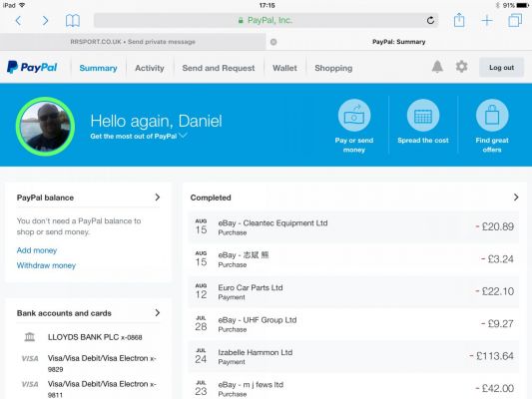532x399 pixels.
Task: Click the - £20.89 amount
Action: (x=495, y=226)
